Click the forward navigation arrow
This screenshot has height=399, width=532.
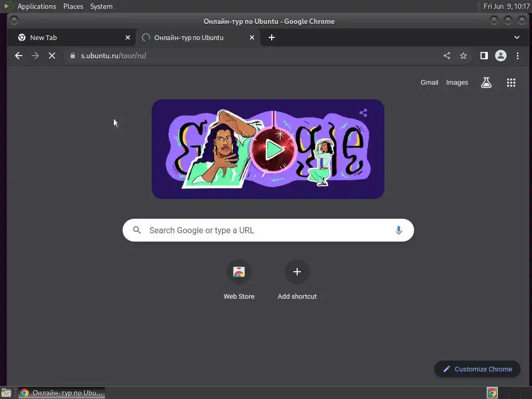[x=35, y=56]
